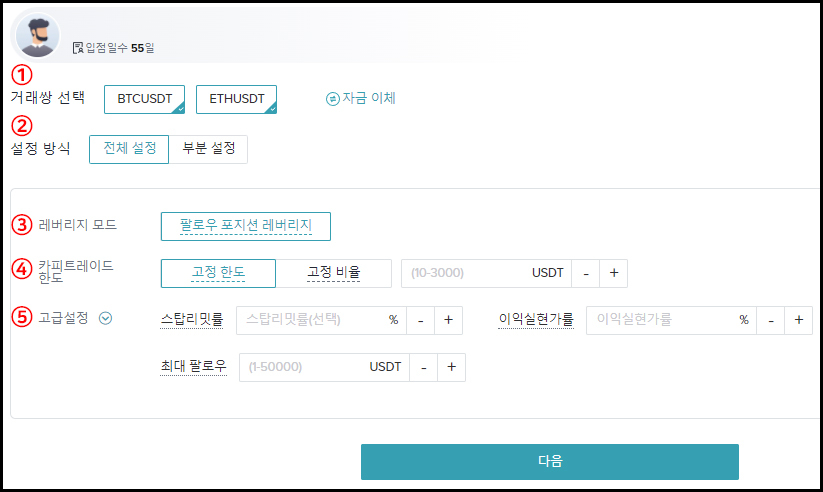Click the 스탑리밋률 underlined label

(x=192, y=319)
